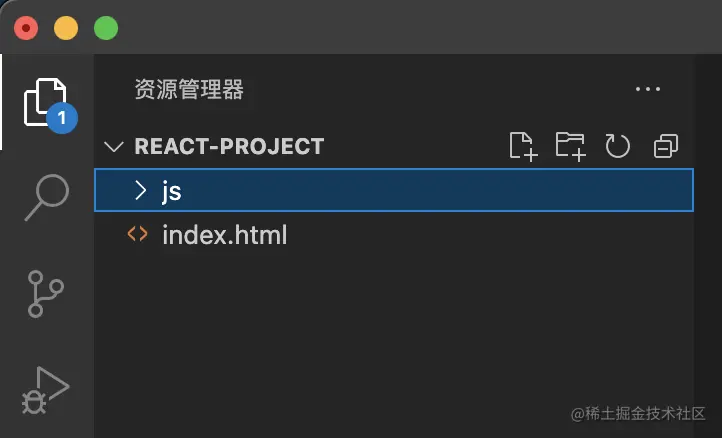Expand the js folder chevron
This screenshot has height=438, width=722.
click(140, 191)
